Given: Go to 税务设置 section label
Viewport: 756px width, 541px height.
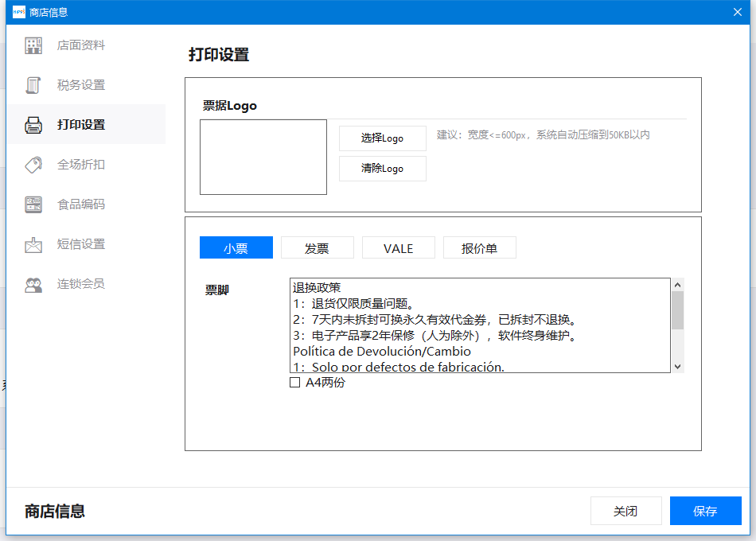Looking at the screenshot, I should click(x=81, y=85).
